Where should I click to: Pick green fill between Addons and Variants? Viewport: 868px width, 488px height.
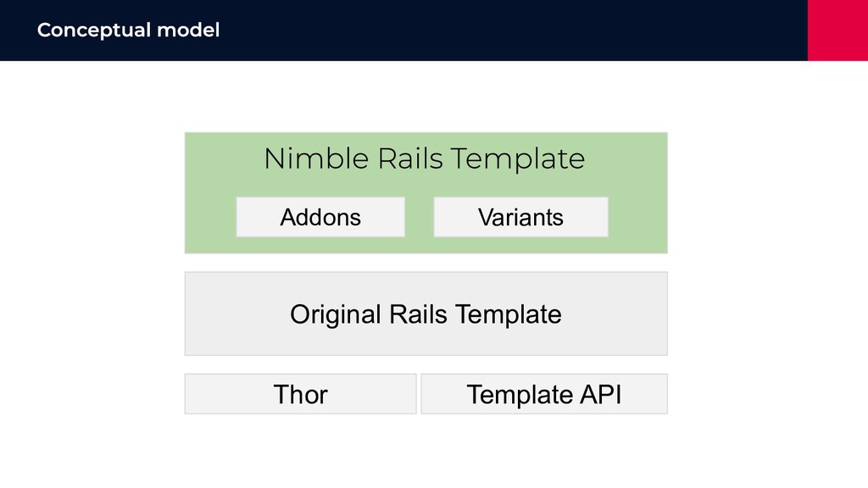pyautogui.click(x=419, y=217)
